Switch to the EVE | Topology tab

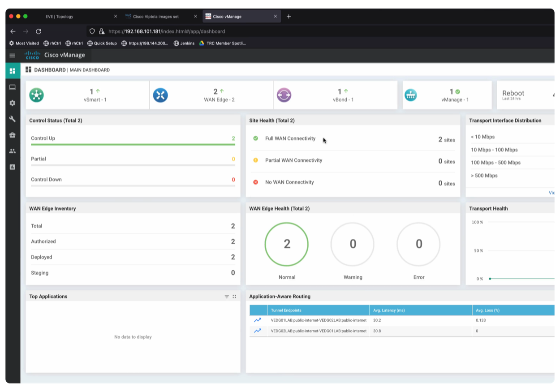59,17
